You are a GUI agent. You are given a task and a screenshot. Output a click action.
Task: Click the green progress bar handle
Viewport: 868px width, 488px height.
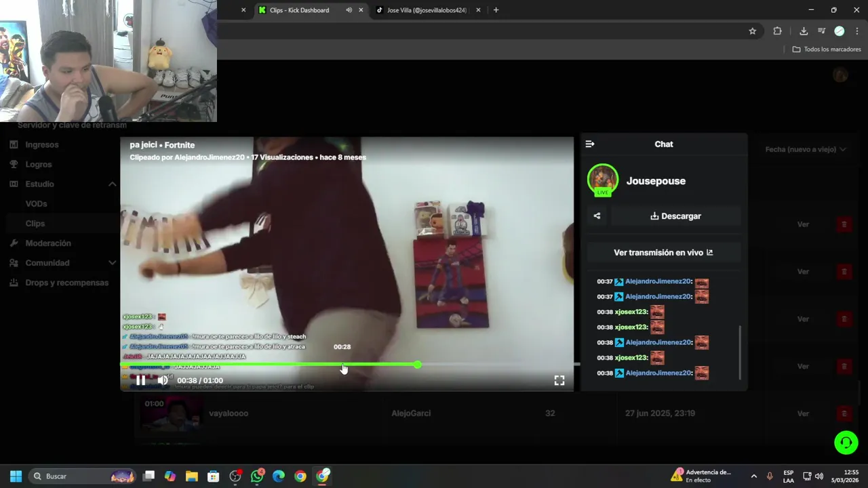(418, 365)
